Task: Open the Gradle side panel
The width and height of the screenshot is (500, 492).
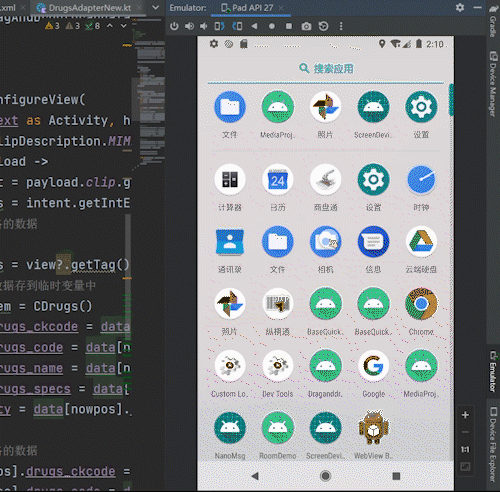Action: [493, 20]
